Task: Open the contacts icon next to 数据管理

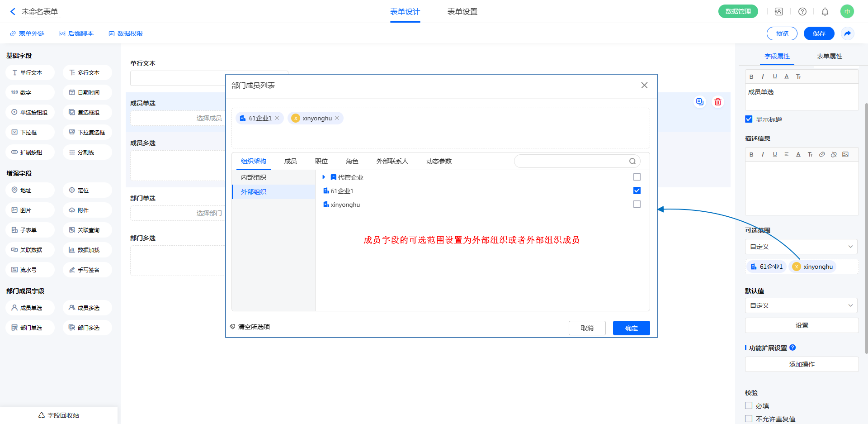Action: 778,11
